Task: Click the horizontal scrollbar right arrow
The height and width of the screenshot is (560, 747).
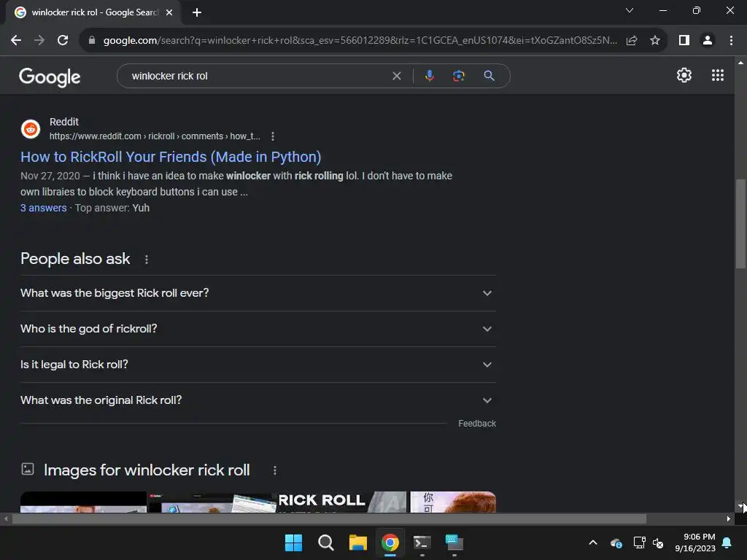Action: coord(729,518)
